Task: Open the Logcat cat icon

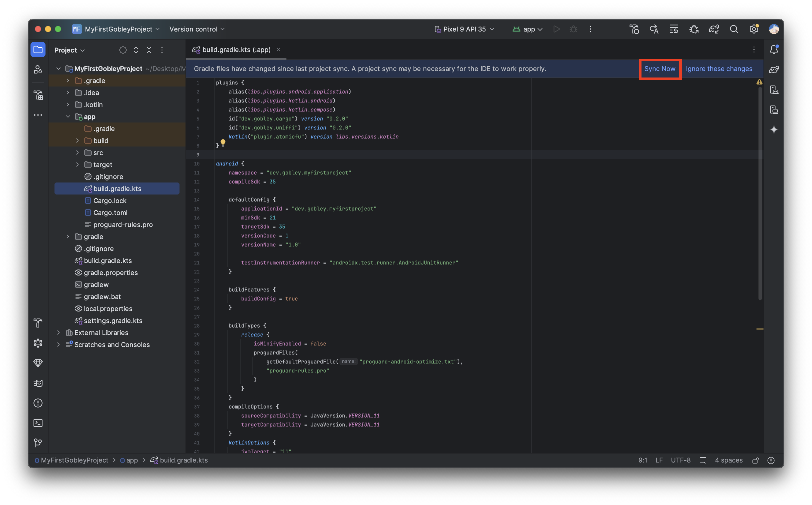Action: click(x=38, y=383)
